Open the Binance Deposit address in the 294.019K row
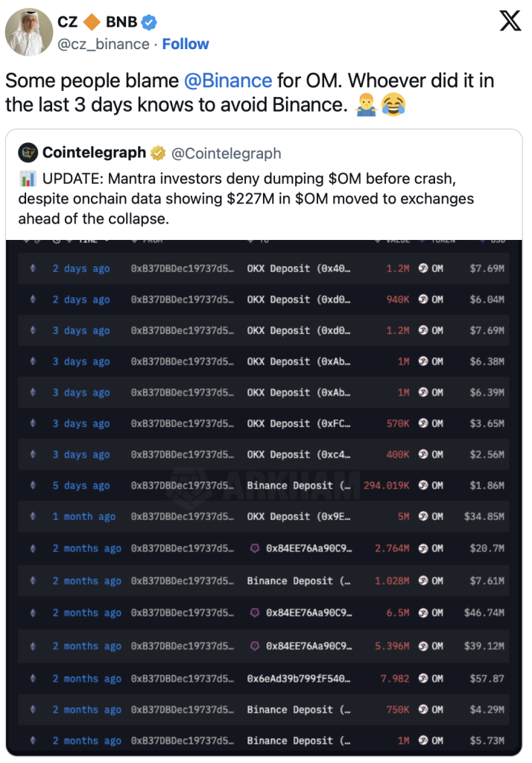532x763 pixels. [298, 486]
